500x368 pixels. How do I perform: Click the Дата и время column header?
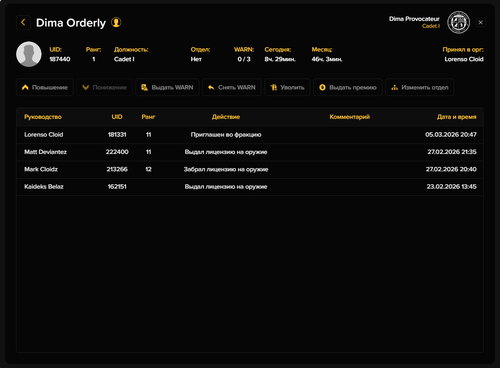[x=457, y=117]
